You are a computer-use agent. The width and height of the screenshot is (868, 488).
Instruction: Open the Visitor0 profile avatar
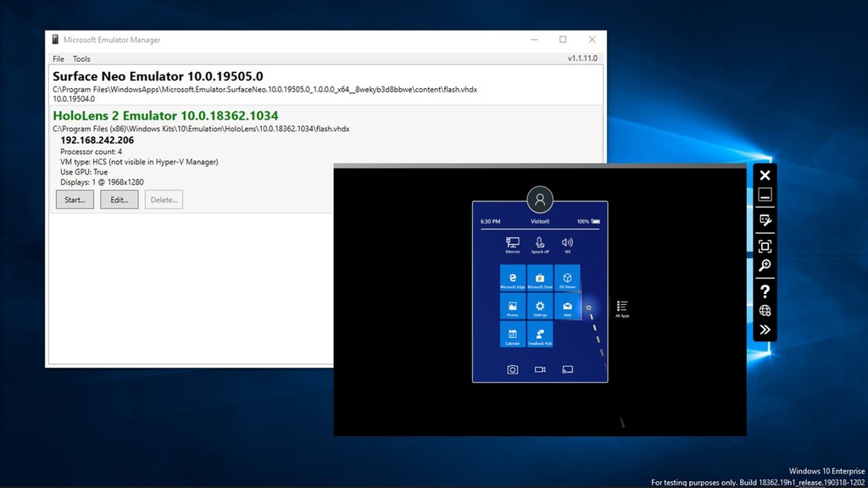[x=540, y=200]
